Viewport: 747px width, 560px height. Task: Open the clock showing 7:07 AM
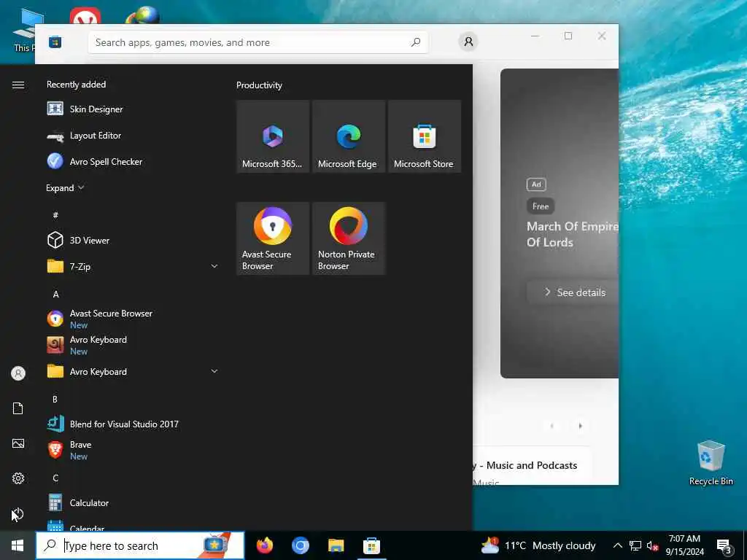tap(684, 545)
